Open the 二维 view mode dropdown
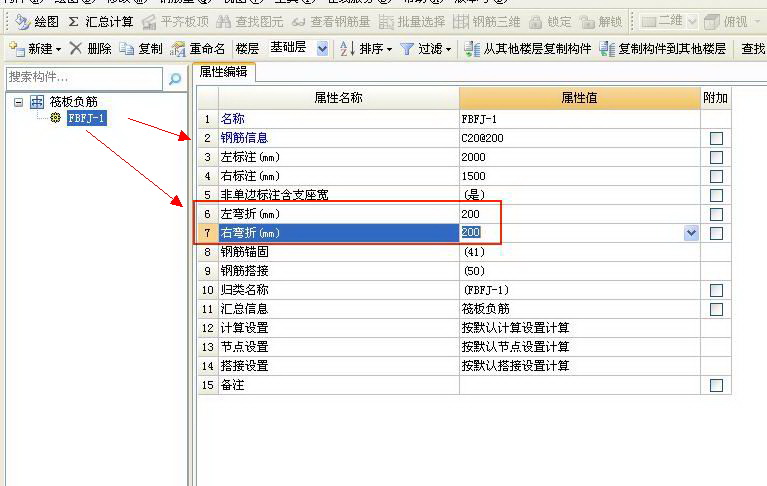767x486 pixels. point(692,22)
